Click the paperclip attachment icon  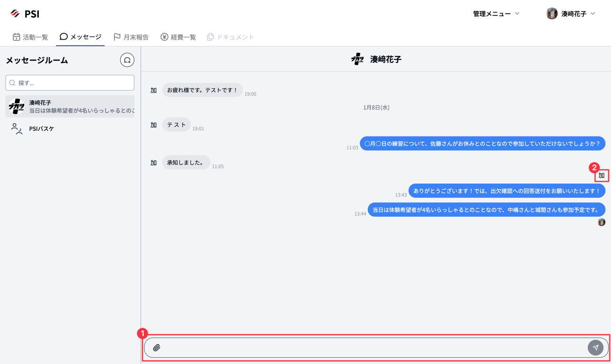156,348
